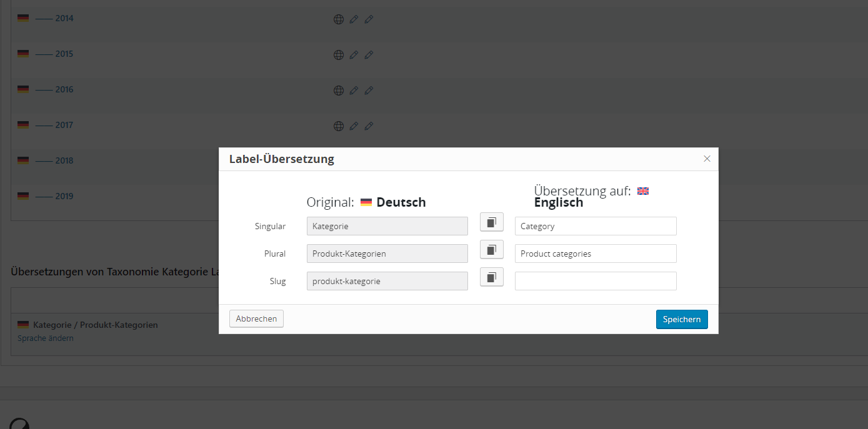
Task: Close the Label-Übersetzung dialog with the X
Action: click(x=707, y=159)
